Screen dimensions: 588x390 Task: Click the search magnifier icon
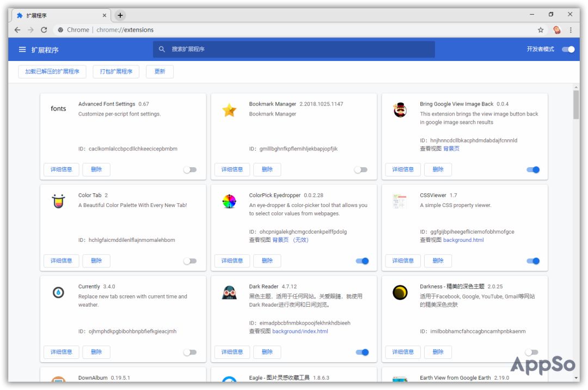(162, 49)
